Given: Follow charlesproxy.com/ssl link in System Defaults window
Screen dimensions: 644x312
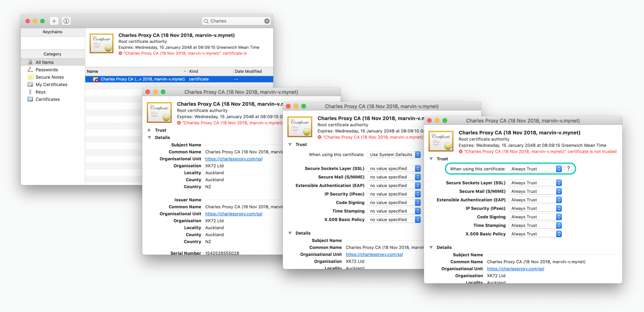Looking at the screenshot, I should (x=374, y=254).
